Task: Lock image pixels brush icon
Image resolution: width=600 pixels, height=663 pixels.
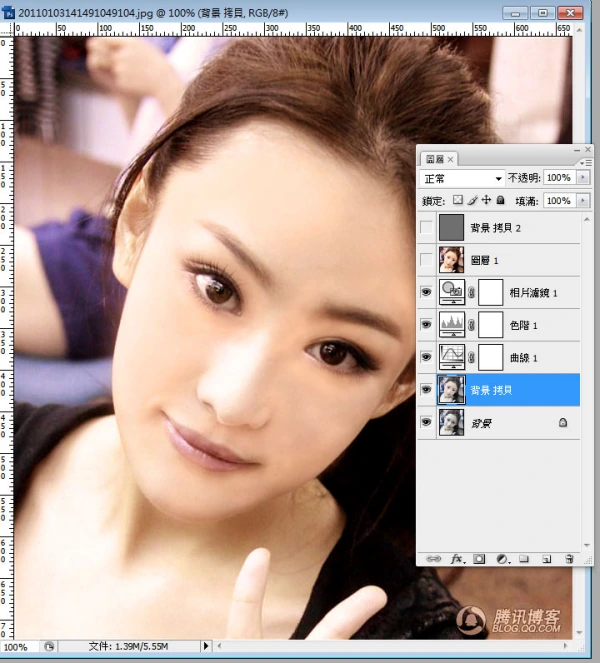Action: 472,200
